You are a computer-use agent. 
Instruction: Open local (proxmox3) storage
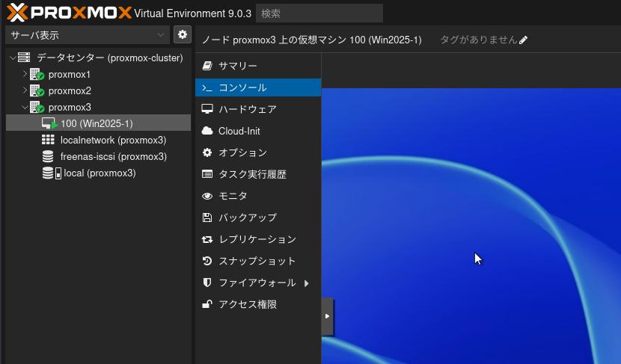pos(100,173)
